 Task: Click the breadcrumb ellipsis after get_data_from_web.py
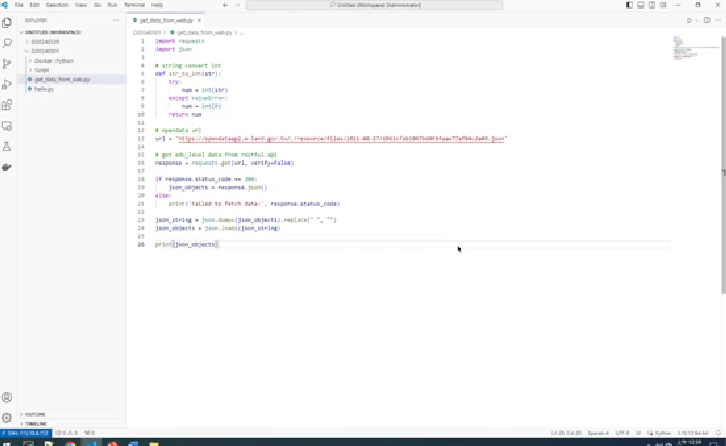point(241,33)
